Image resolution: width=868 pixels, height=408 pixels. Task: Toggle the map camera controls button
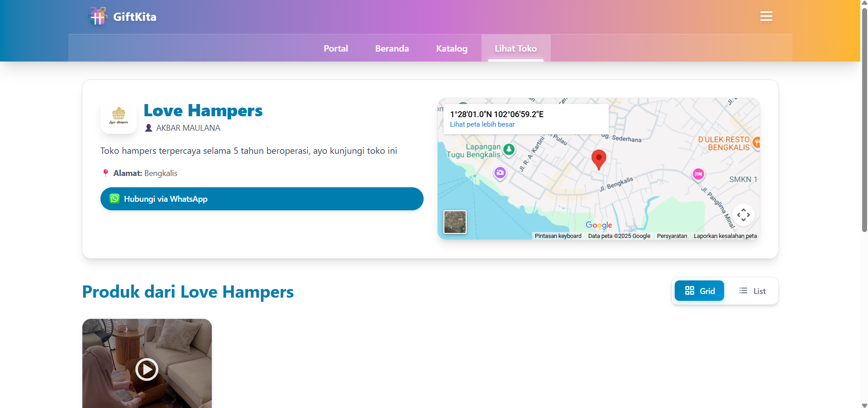743,215
